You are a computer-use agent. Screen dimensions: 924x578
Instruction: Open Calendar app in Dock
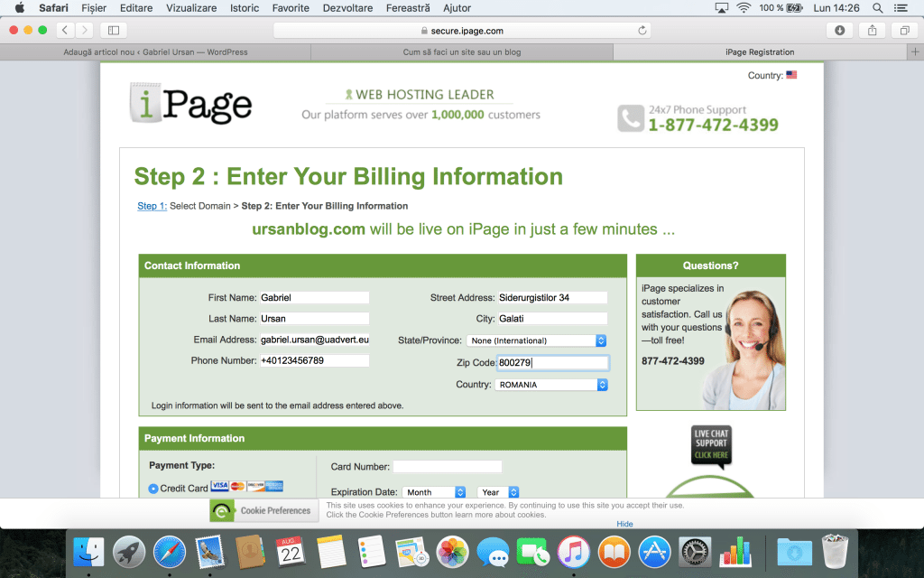point(291,552)
